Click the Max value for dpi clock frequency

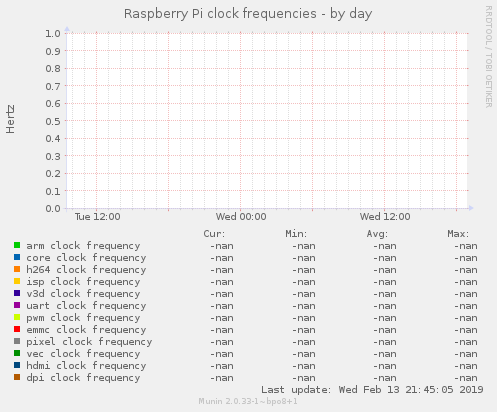(466, 378)
